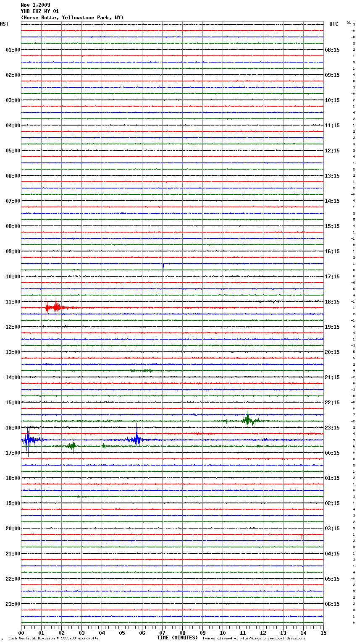
Task: Click the 00:15 UTC time label
Action: coord(332,453)
